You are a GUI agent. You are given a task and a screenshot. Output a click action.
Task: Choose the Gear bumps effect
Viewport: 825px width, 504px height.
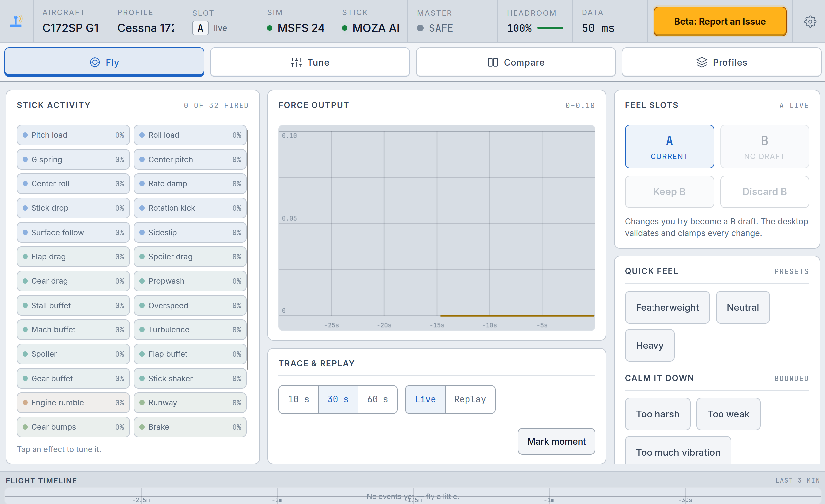tap(73, 427)
